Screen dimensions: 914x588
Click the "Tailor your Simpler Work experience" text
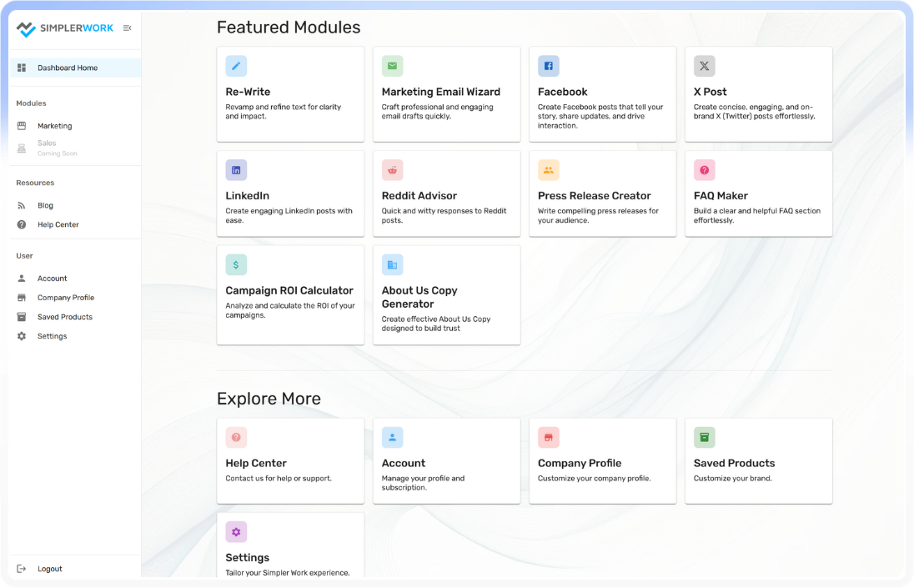pos(288,573)
